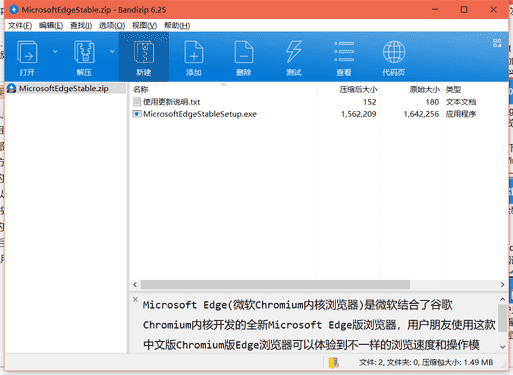Click the Add (添加) file icon
This screenshot has height=375, width=513.
click(194, 52)
